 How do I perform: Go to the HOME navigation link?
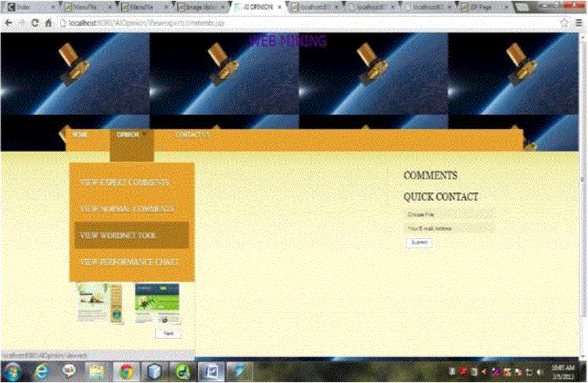[x=80, y=135]
